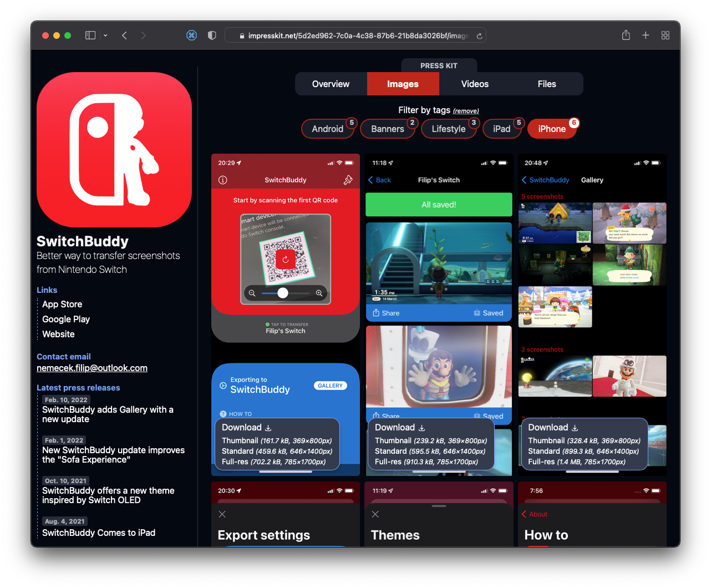711x588 pixels.
Task: Open a new tab with plus icon
Action: pos(646,36)
